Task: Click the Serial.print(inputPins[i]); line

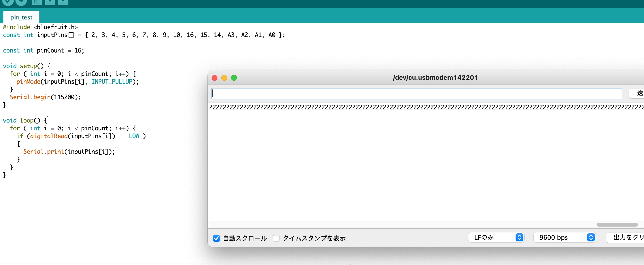Action: pyautogui.click(x=69, y=151)
